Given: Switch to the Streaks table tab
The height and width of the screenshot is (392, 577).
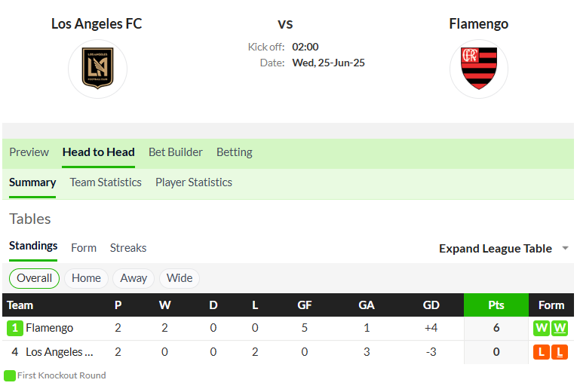Looking at the screenshot, I should coord(128,248).
